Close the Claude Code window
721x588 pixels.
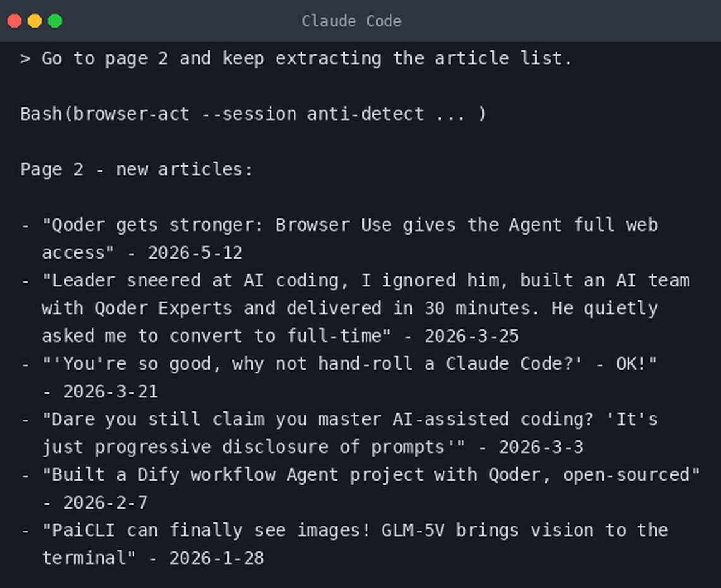pyautogui.click(x=15, y=21)
